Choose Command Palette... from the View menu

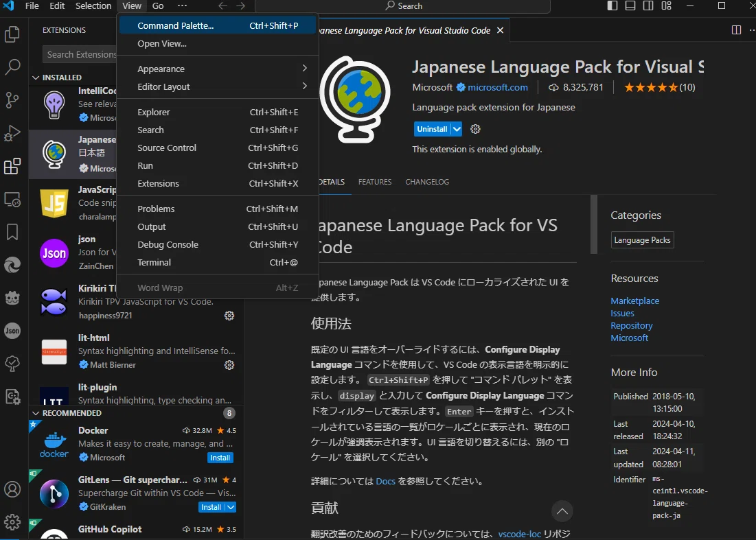click(218, 25)
